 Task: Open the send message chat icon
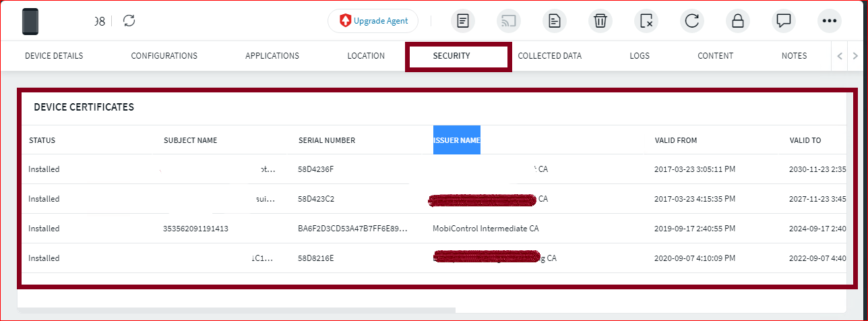[784, 21]
